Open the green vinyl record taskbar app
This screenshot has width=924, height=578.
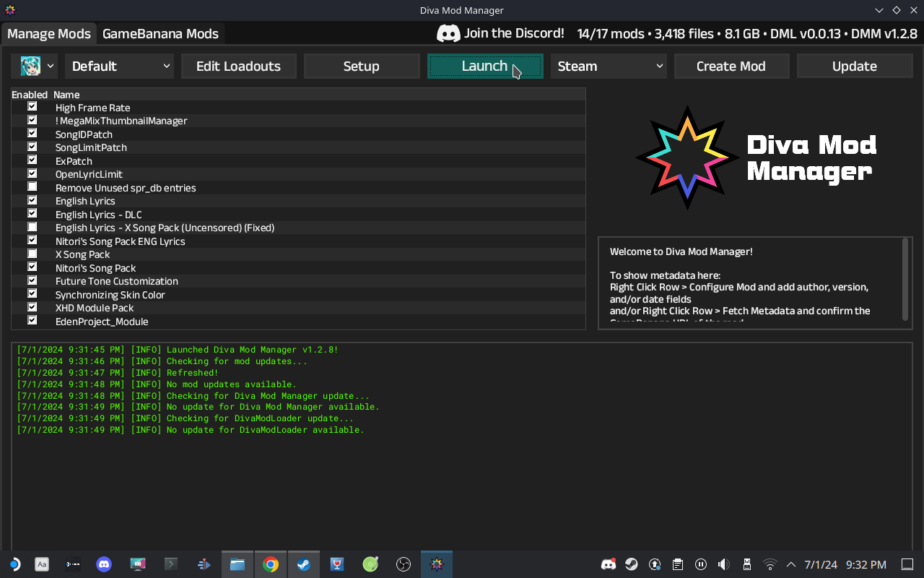[370, 564]
